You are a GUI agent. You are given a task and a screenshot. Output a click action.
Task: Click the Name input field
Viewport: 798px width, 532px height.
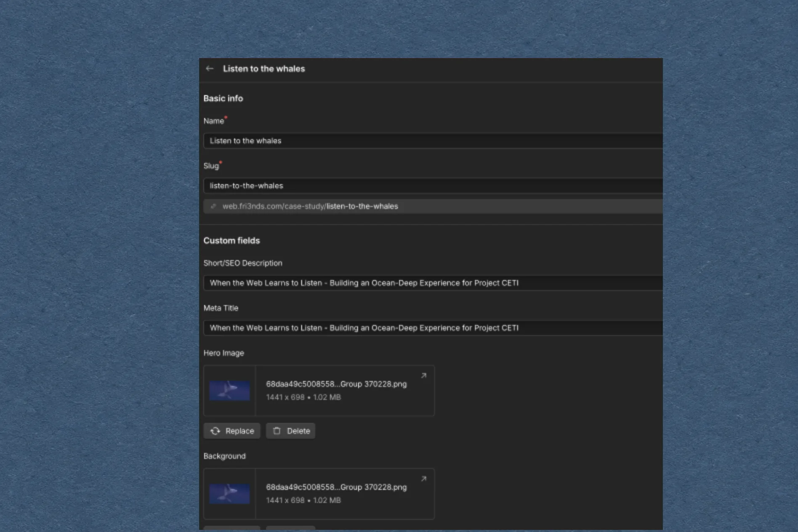[x=433, y=141]
